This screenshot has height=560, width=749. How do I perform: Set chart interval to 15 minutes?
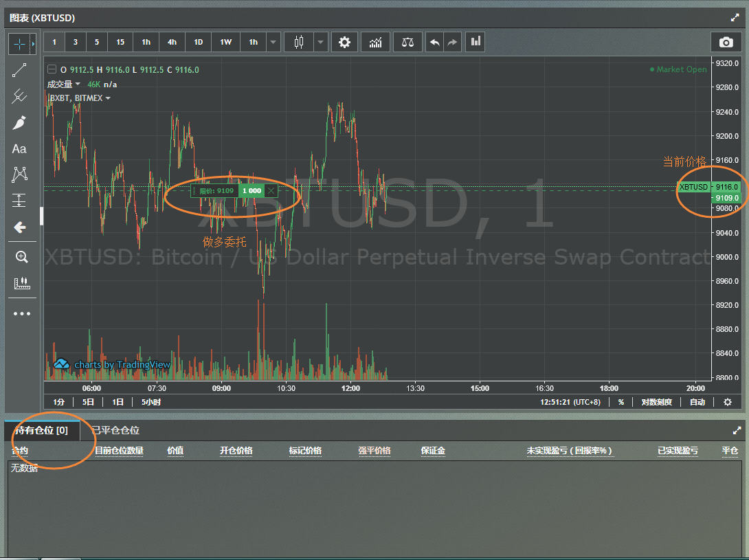coord(120,42)
